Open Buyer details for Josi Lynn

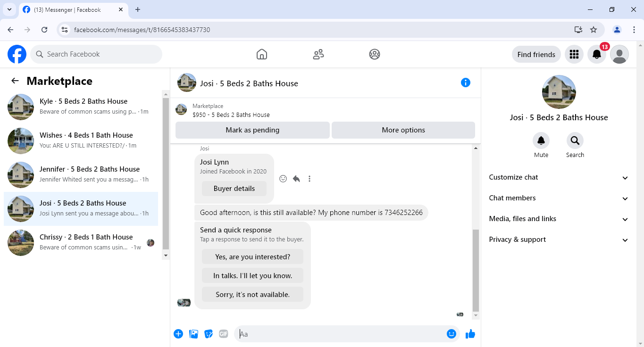coord(234,189)
